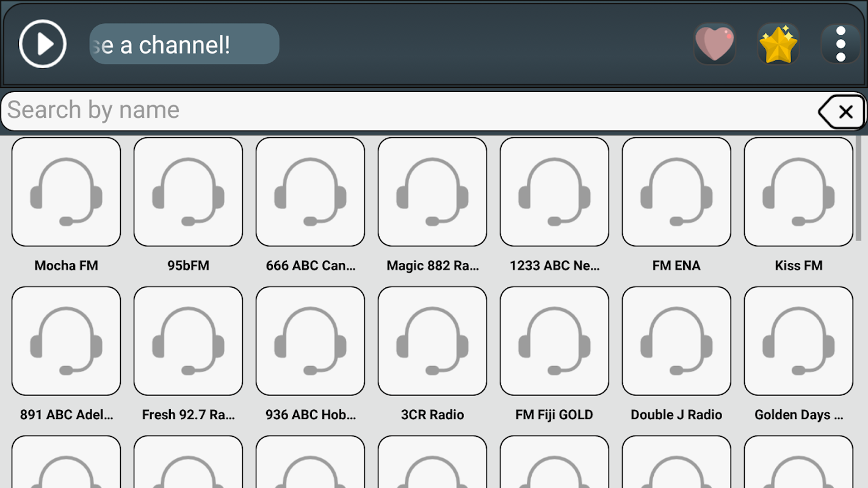Screen dimensions: 868x488
Task: Click the 3CR Radio station name
Action: 433,415
